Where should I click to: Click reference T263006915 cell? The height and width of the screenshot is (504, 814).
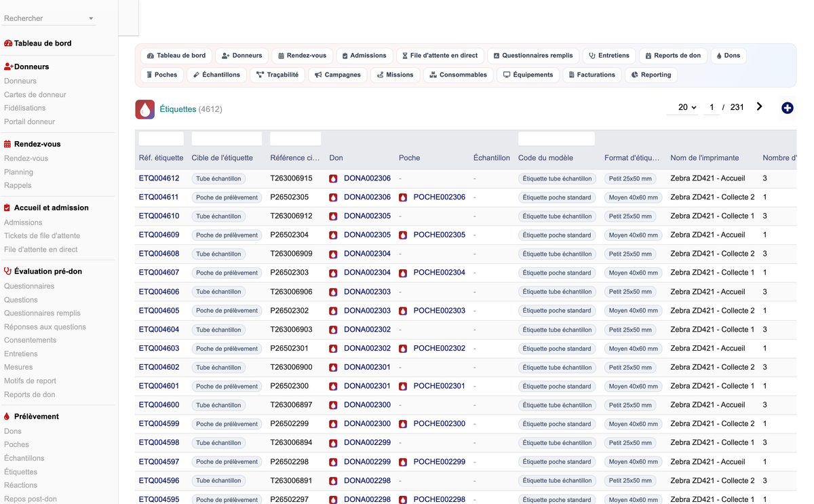point(292,178)
